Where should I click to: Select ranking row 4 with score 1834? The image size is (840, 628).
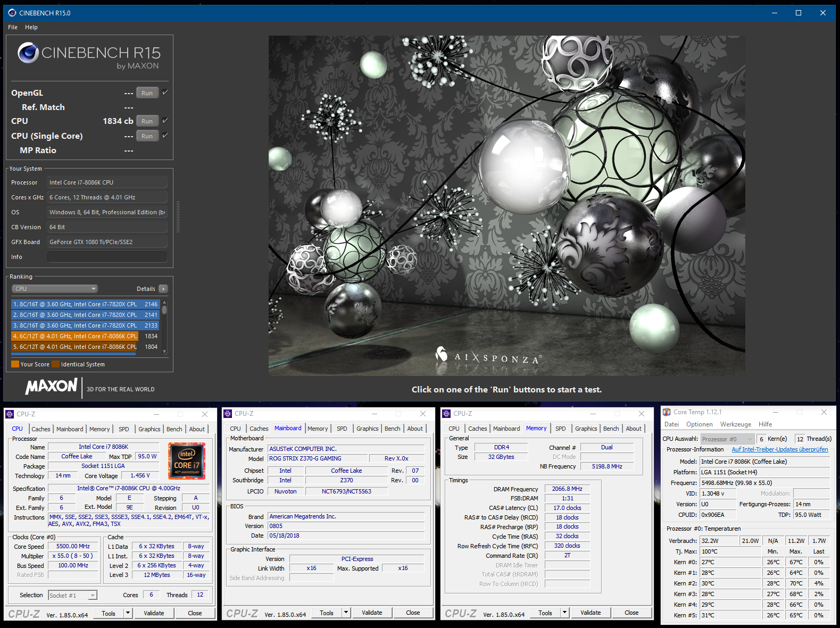coord(85,336)
